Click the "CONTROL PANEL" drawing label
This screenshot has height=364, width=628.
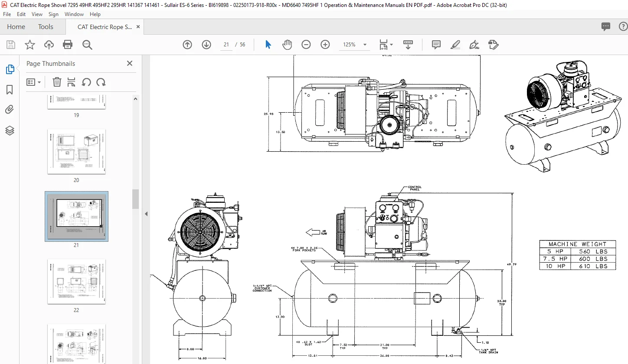pyautogui.click(x=415, y=188)
